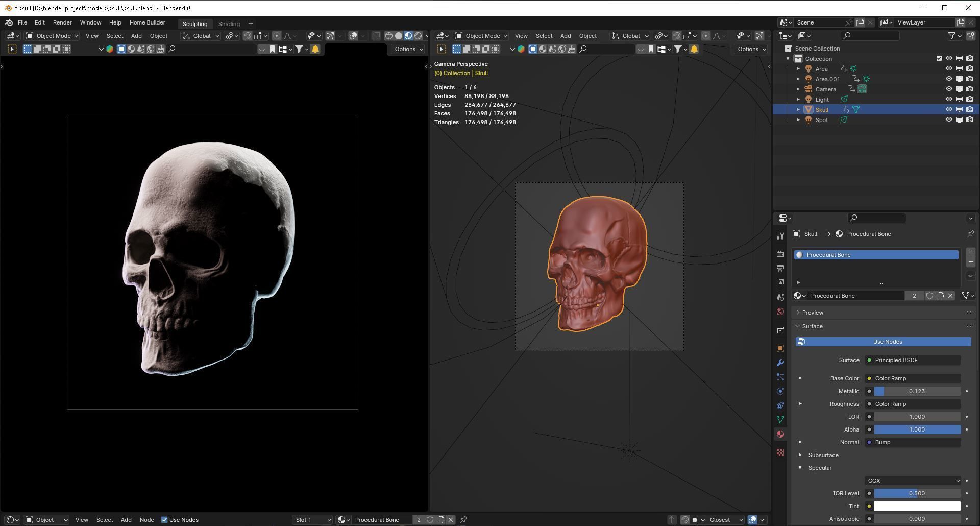
Task: Uncheck the Collection exclude checkbox
Action: pyautogui.click(x=939, y=58)
